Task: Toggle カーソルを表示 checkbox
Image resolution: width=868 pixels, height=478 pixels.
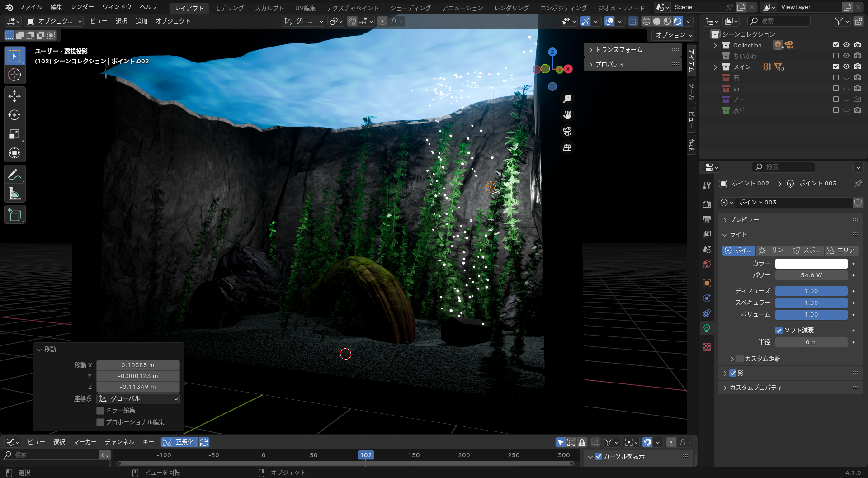Action: coord(599,456)
